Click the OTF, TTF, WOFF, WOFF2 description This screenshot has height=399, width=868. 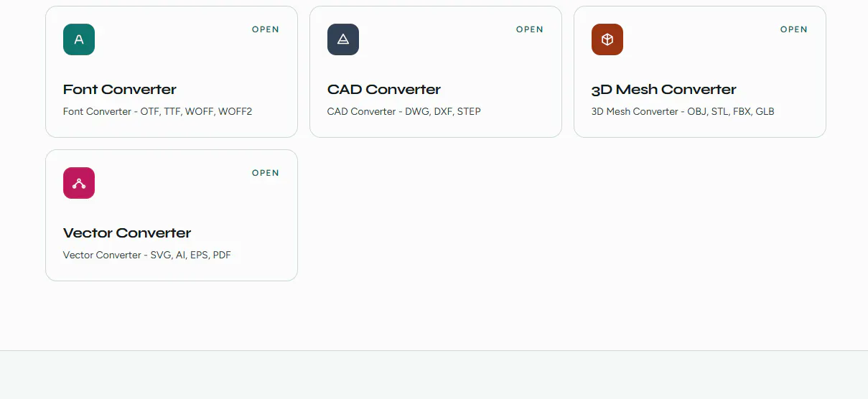157,112
